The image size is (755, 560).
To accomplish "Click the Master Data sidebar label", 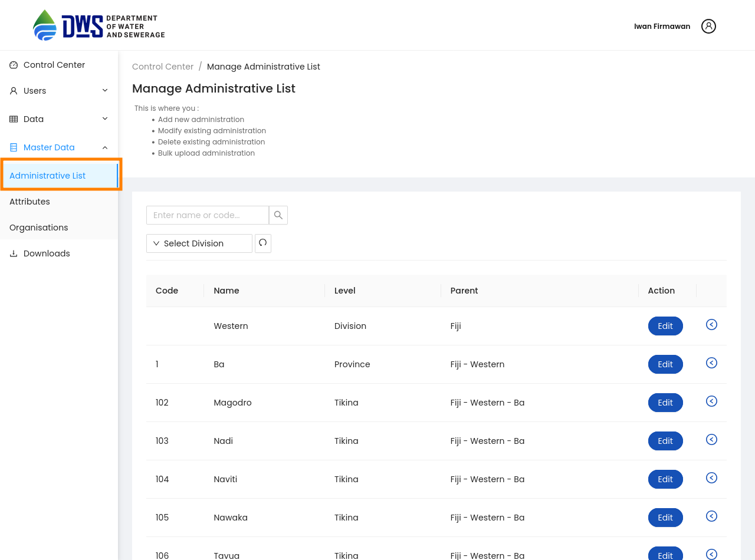I will (x=49, y=147).
